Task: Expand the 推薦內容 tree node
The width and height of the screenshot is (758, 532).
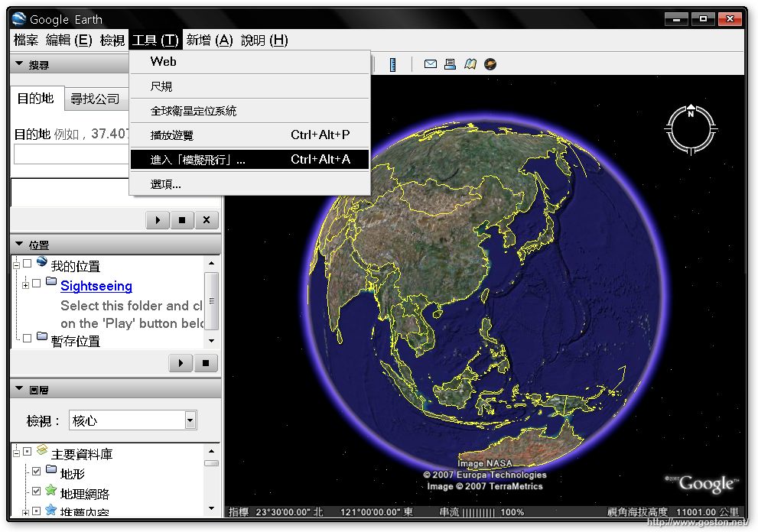Action: click(25, 512)
